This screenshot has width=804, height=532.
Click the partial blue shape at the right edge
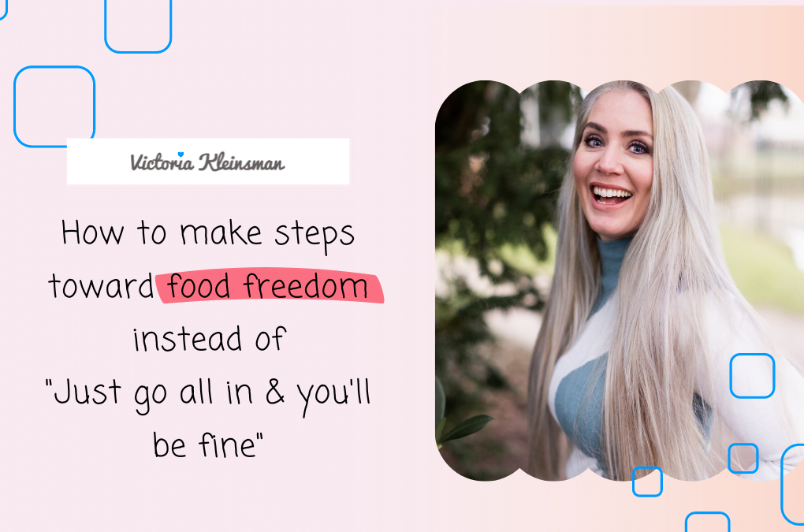792,485
